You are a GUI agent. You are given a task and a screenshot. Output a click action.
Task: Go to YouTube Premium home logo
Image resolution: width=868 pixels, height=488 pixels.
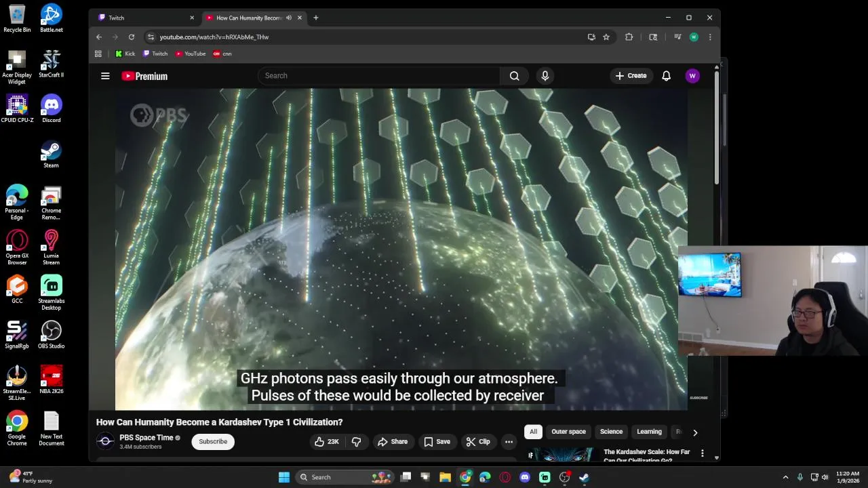pyautogui.click(x=144, y=76)
